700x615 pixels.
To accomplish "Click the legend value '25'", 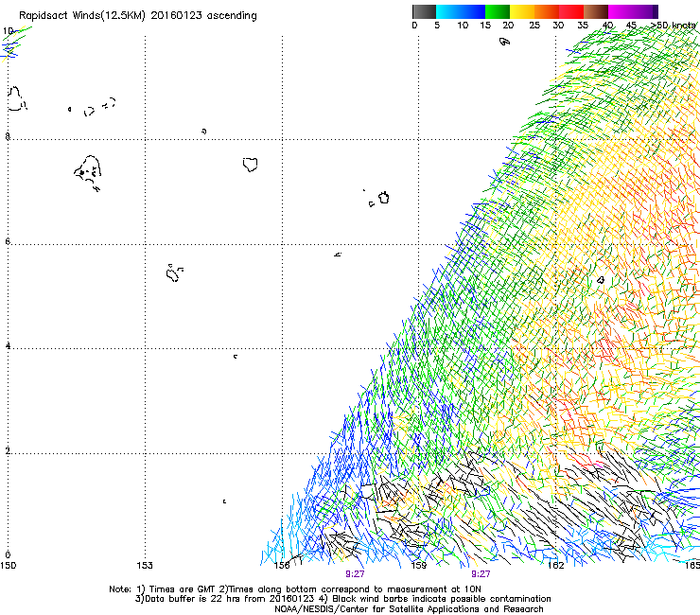I will coord(534,26).
